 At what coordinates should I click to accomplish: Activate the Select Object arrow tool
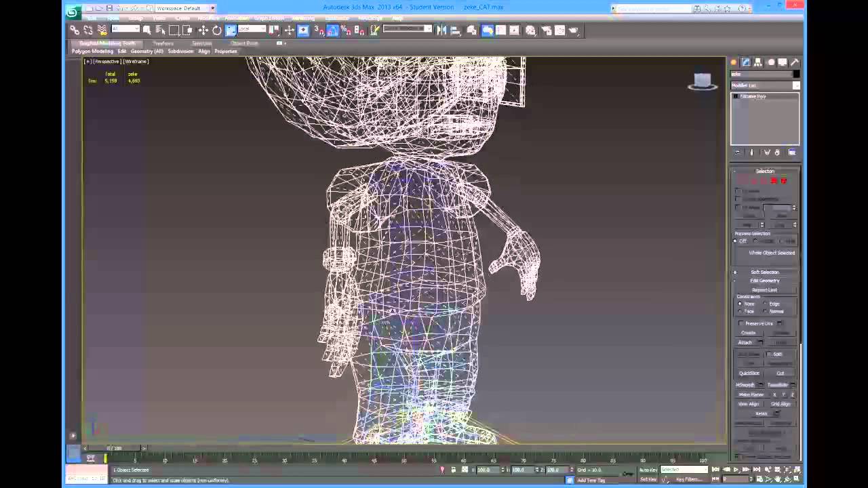(146, 30)
